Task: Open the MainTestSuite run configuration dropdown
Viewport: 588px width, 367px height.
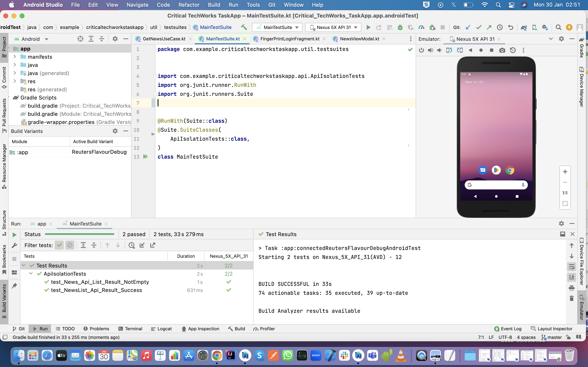Action: coord(277,27)
